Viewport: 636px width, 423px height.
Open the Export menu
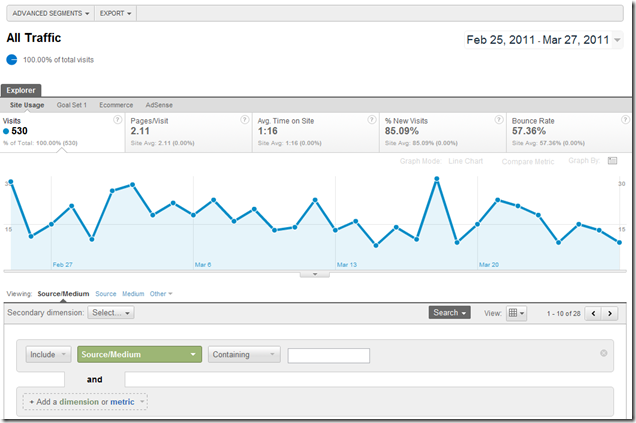(116, 13)
